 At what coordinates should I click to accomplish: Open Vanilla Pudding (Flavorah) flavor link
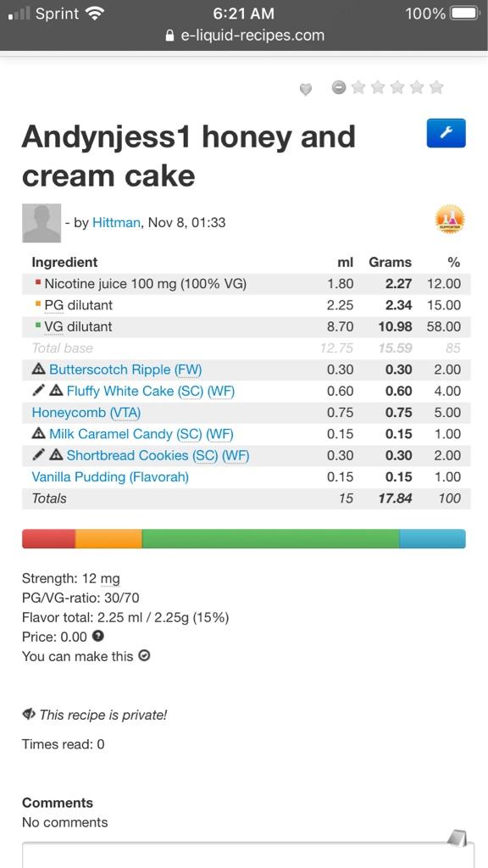110,476
